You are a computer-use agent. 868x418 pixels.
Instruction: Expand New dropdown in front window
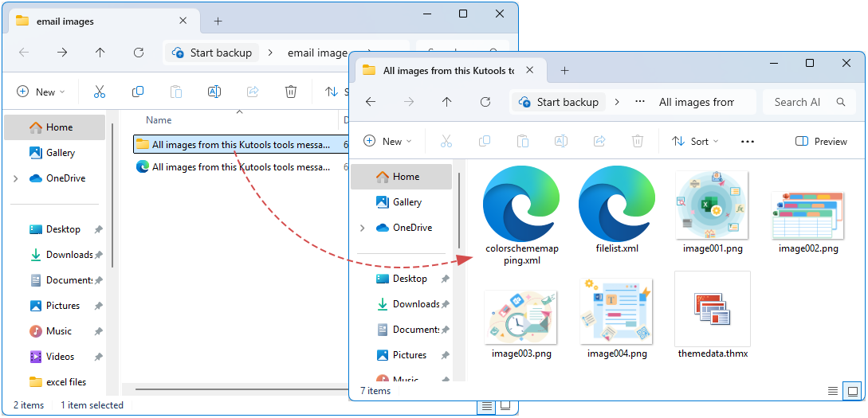click(387, 141)
